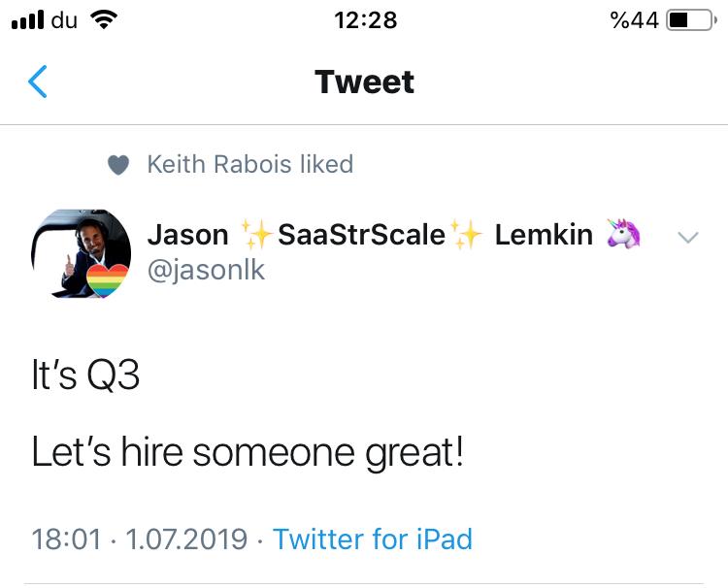The height and width of the screenshot is (588, 728).
Task: Open the "Twitter for iPad" source link
Action: pos(373,539)
